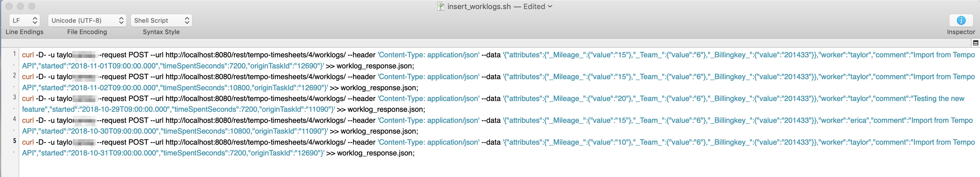980x177 pixels.
Task: Select line number 4 in the gutter
Action: coord(14,119)
